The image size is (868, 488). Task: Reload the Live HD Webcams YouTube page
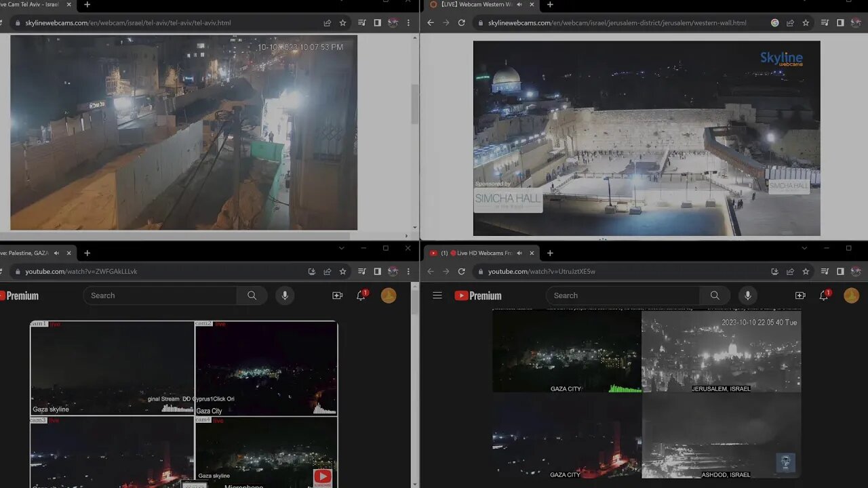pyautogui.click(x=462, y=272)
